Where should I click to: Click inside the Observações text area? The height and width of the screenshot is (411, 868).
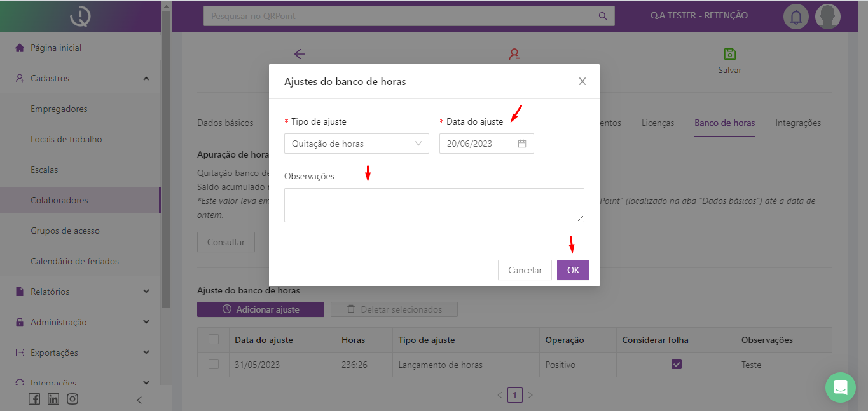coord(434,205)
